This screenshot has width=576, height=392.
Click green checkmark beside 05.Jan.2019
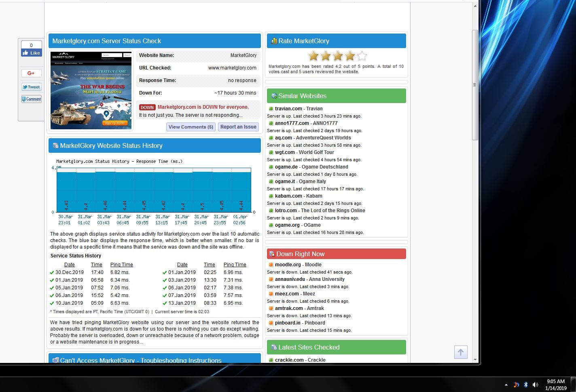(52, 288)
